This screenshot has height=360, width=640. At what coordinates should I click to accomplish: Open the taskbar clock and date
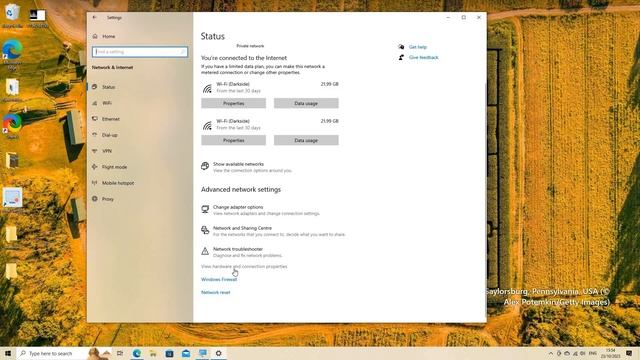[x=610, y=353]
